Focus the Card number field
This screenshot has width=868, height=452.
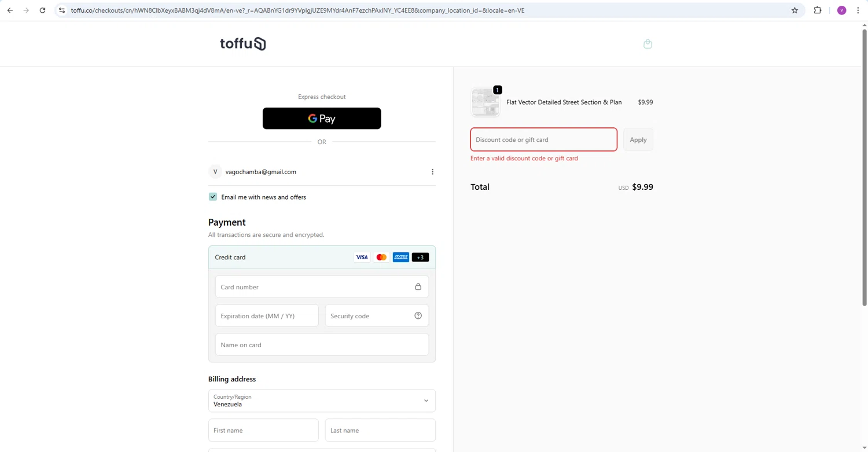click(322, 287)
